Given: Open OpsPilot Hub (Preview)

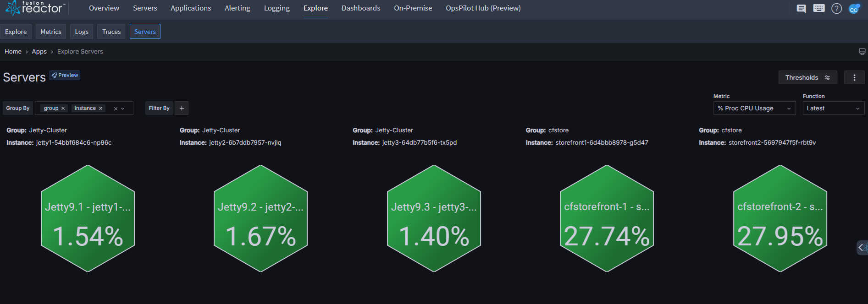Looking at the screenshot, I should [x=483, y=8].
